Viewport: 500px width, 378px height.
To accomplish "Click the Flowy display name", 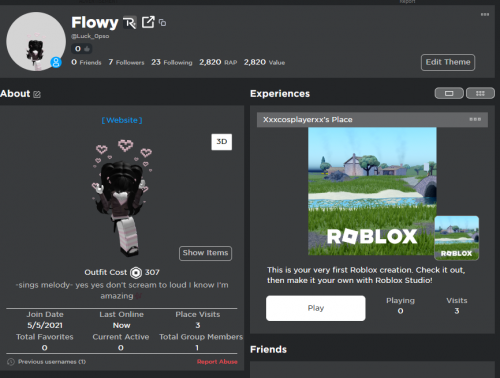I will (95, 23).
